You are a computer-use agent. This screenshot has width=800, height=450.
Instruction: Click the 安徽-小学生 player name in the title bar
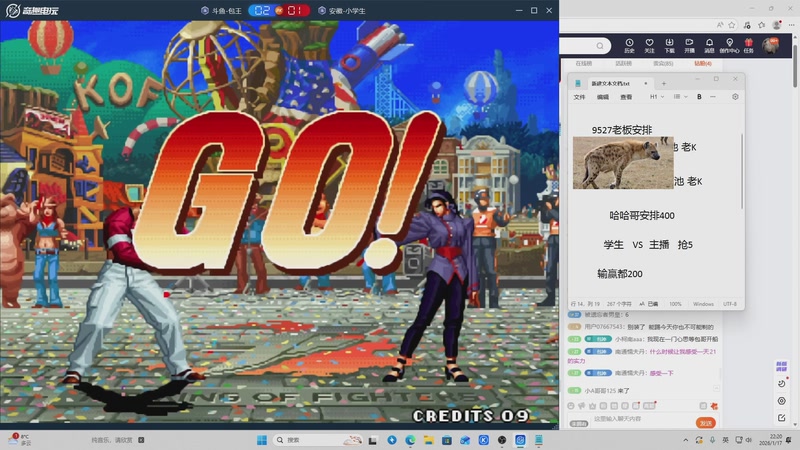pyautogui.click(x=347, y=11)
